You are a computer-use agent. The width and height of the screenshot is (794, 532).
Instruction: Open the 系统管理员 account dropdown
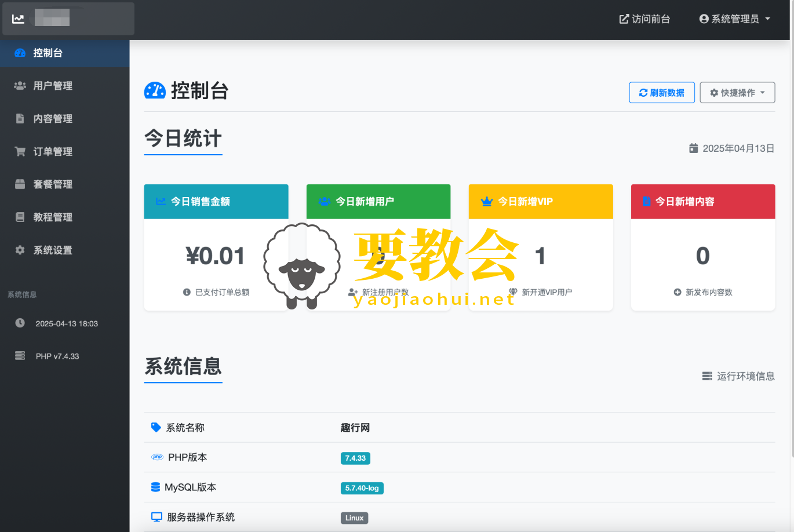coord(735,19)
